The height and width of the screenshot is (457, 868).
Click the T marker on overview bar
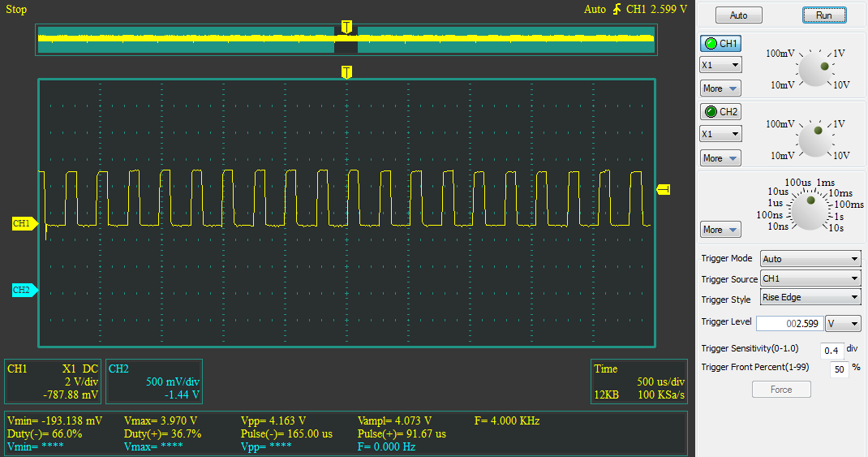tap(346, 27)
